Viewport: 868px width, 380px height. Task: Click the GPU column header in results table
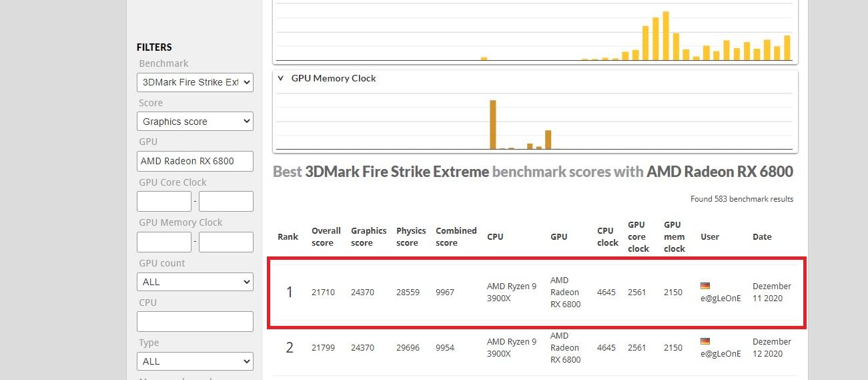pos(559,236)
